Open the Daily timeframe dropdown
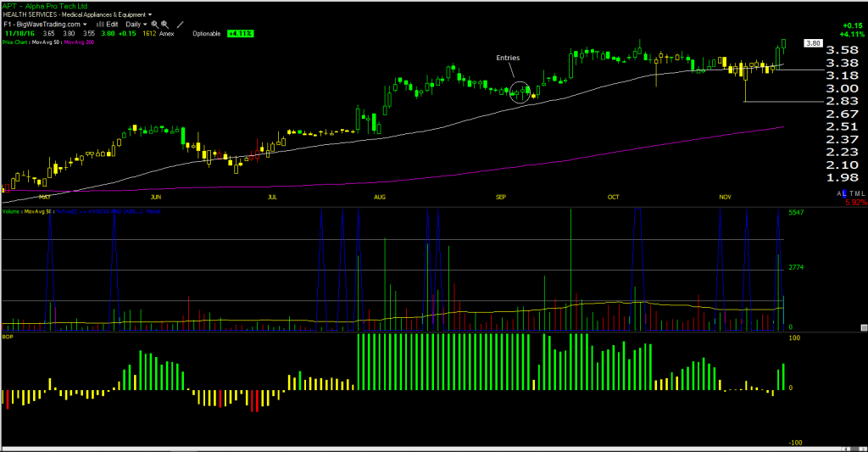Screen dimensions: 868x452 [136, 25]
